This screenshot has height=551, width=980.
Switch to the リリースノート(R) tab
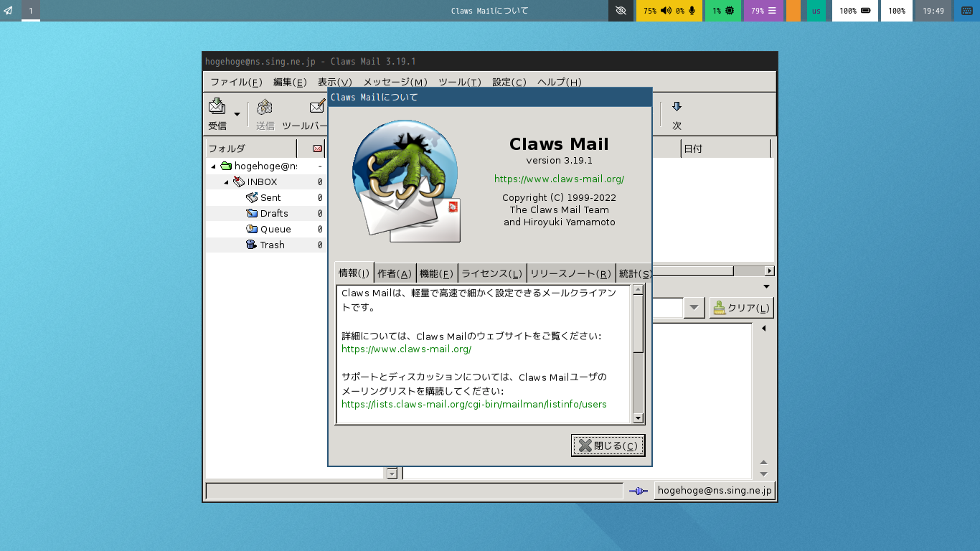tap(570, 273)
